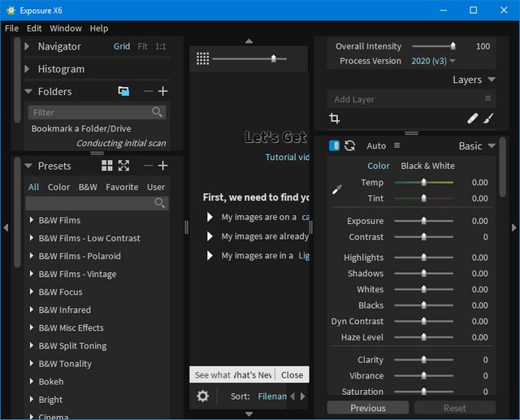Click the Folders monitor/folder view icon
The height and width of the screenshot is (420, 520).
[123, 92]
